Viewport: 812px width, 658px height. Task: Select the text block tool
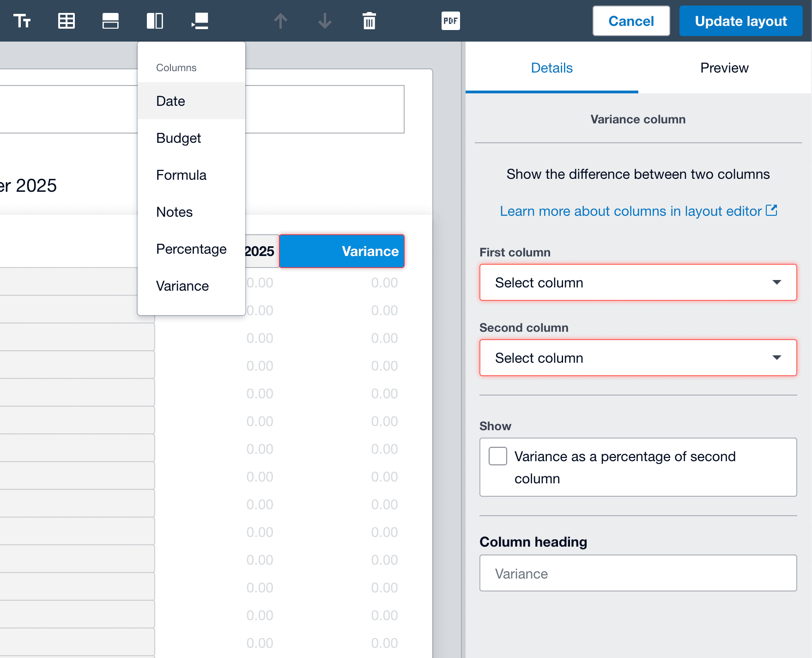(23, 21)
